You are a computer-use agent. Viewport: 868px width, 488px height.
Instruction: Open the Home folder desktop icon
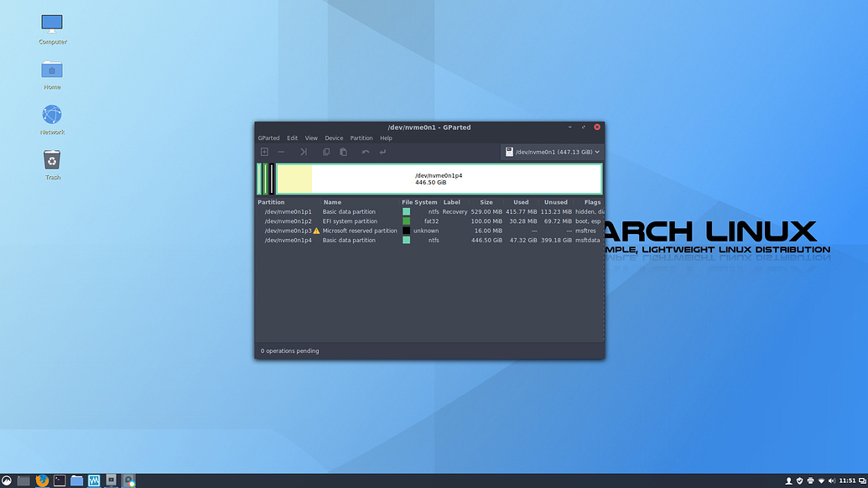[52, 75]
